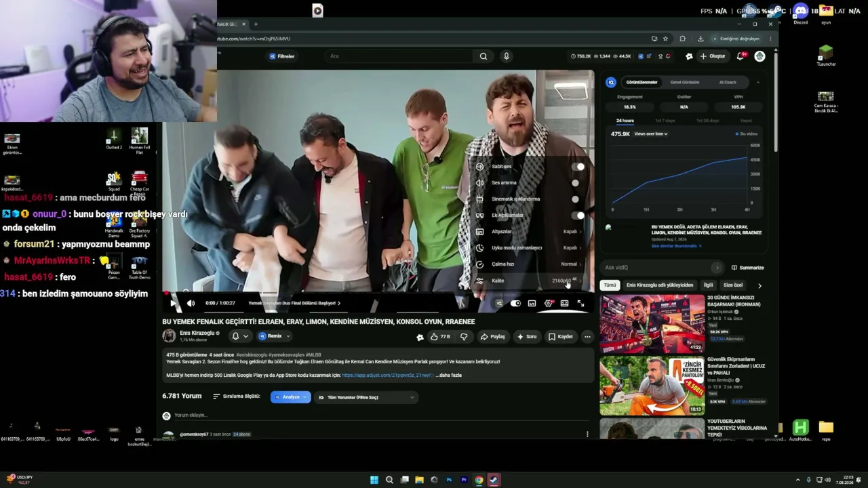Open the app.adjust.com description link

(387, 375)
